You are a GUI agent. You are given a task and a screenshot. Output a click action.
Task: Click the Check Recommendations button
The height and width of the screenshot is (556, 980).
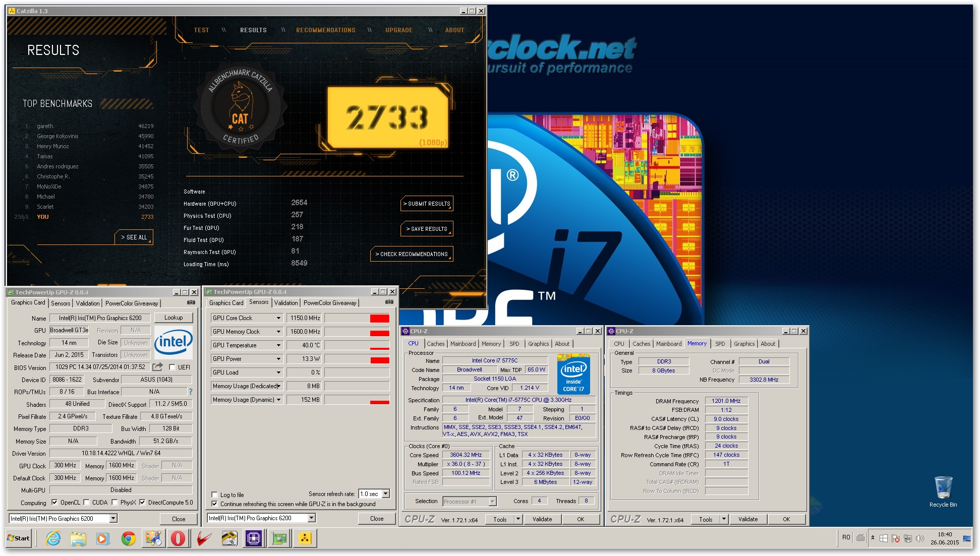(x=412, y=254)
